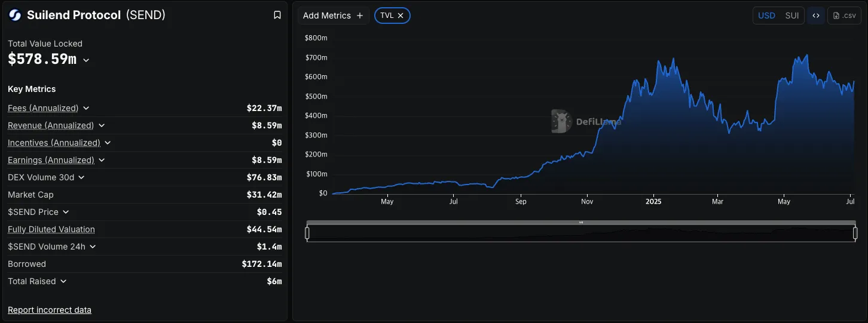Click the 2025 label on the x-axis

(653, 202)
